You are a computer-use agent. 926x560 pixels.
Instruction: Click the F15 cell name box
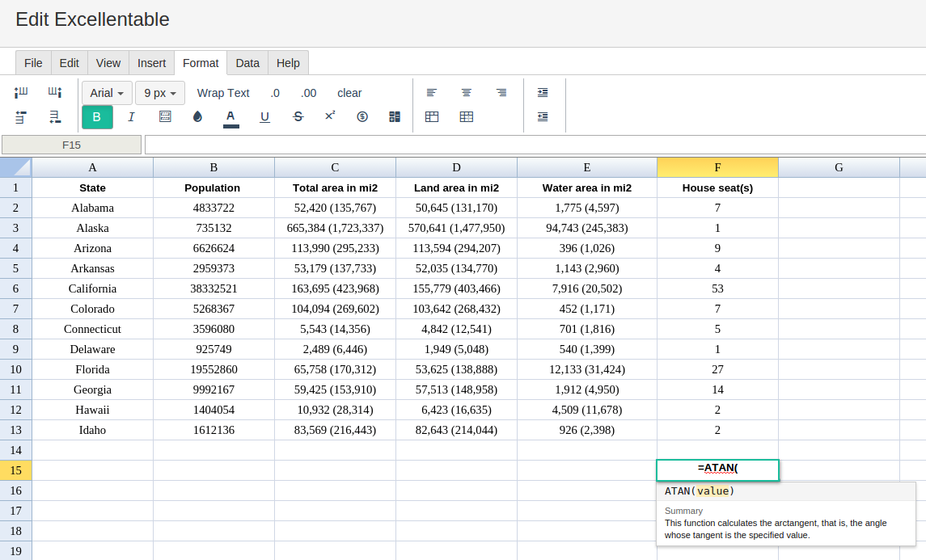pos(71,145)
